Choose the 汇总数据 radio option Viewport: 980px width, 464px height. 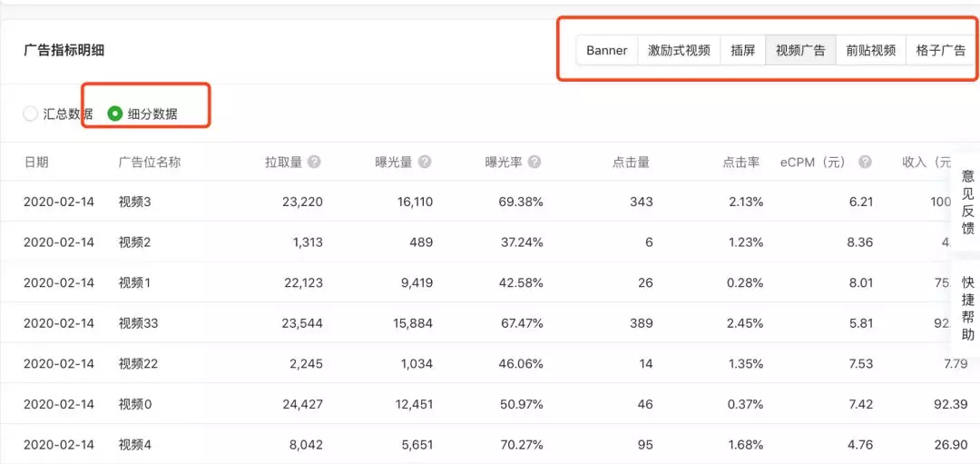(x=57, y=114)
